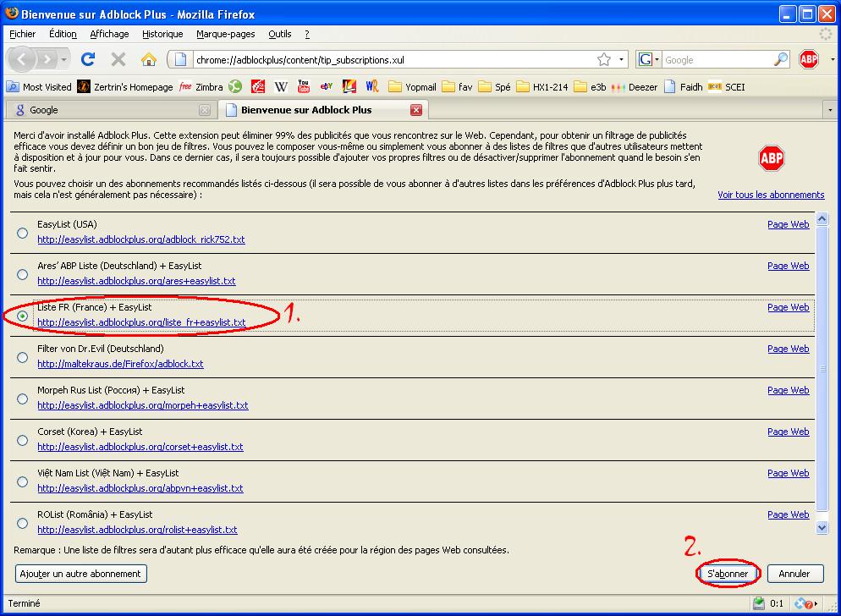Go forward with the Forward arrow button
Image resolution: width=841 pixels, height=616 pixels.
(x=47, y=59)
